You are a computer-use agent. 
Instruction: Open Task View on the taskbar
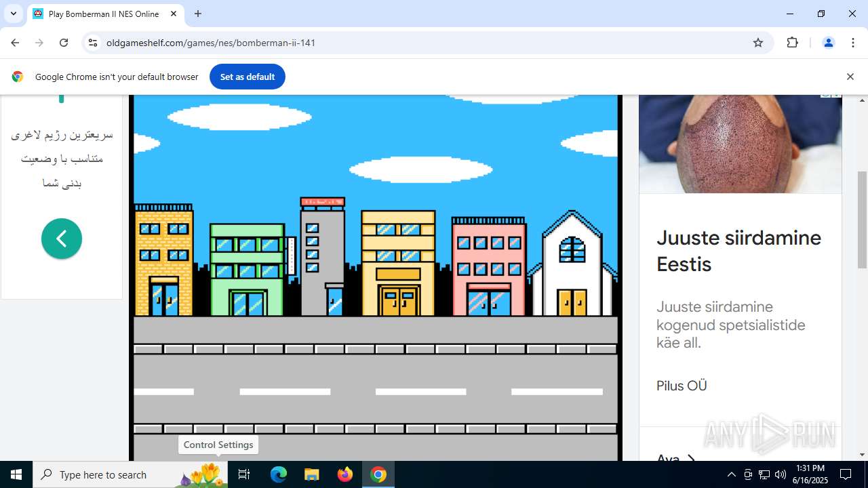[244, 474]
